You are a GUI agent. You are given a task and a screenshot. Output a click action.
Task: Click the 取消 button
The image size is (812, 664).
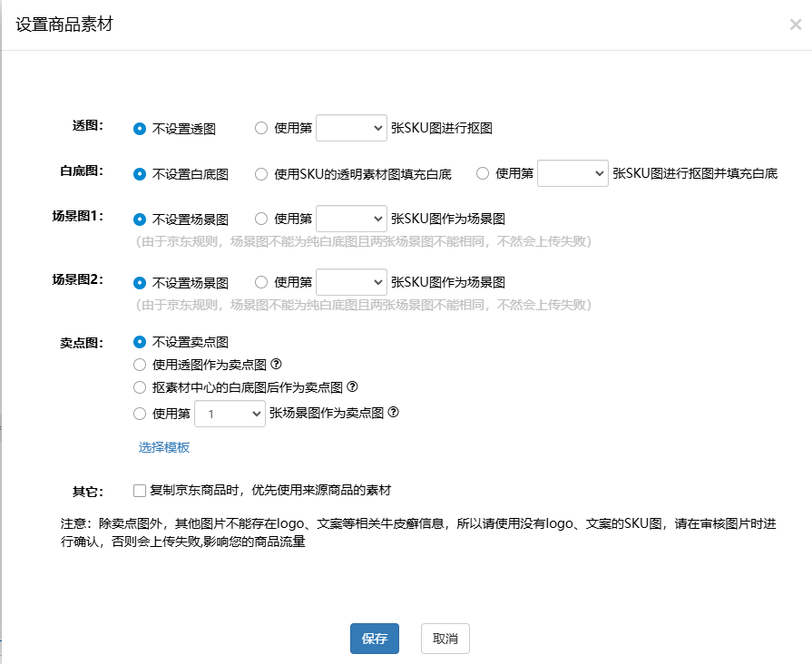445,639
